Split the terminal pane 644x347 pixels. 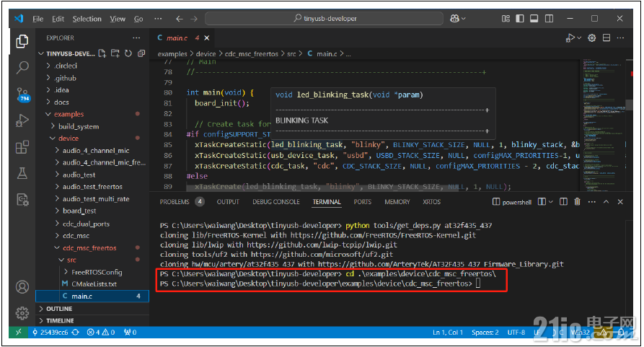pyautogui.click(x=563, y=201)
